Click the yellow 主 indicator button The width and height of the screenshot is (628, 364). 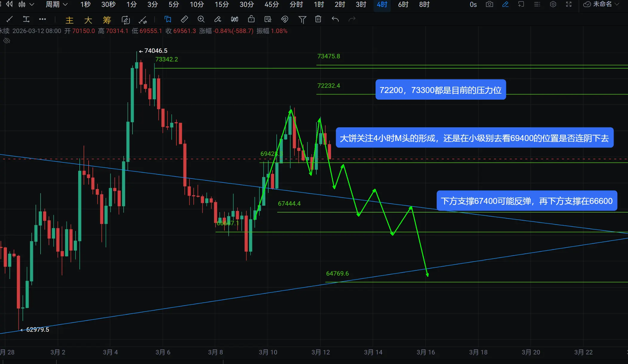point(69,20)
